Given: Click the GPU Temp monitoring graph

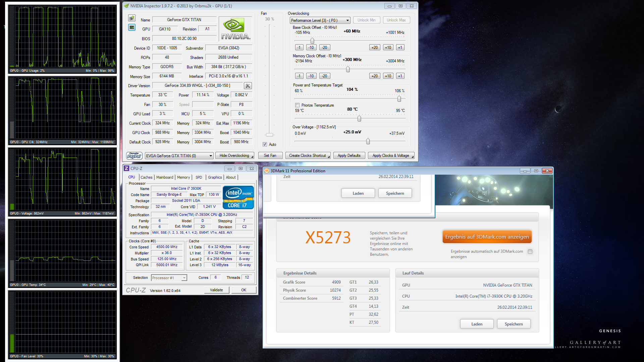Looking at the screenshot, I should (62, 253).
